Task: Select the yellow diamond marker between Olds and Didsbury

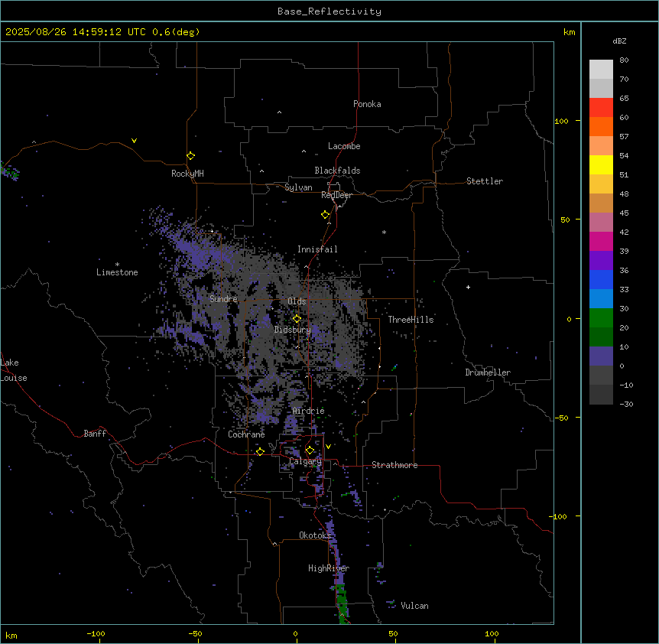Action: coord(297,319)
